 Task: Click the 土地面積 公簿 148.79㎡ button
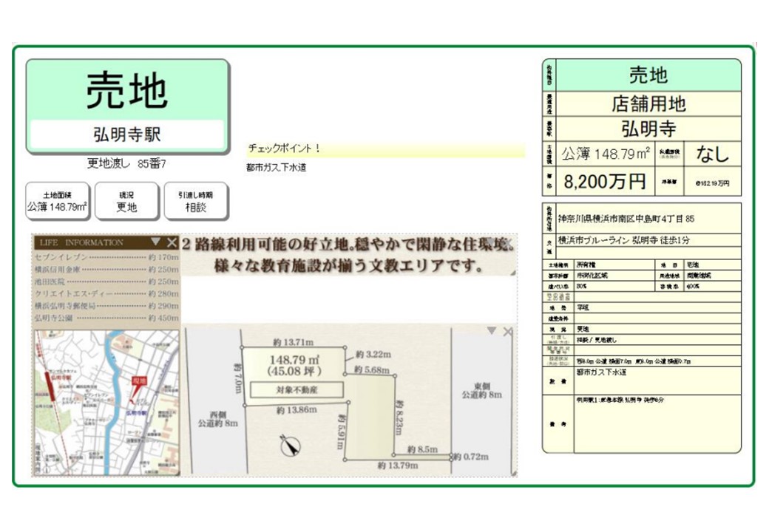[x=58, y=202]
